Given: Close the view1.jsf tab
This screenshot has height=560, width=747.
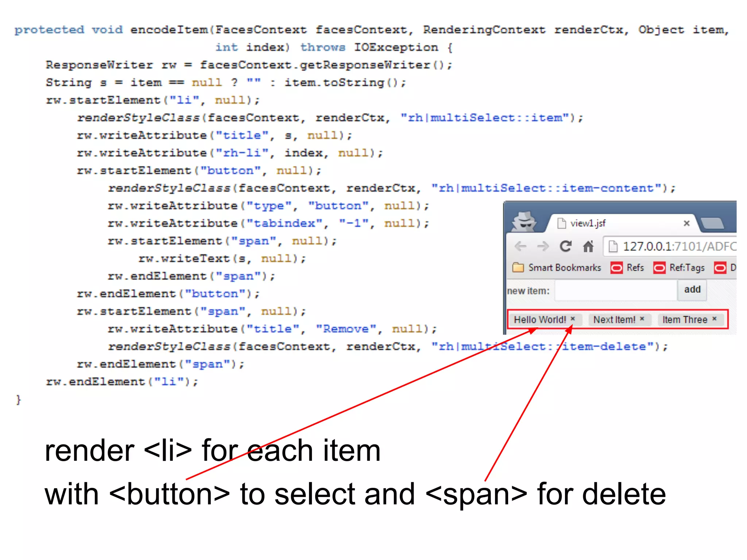Looking at the screenshot, I should point(686,223).
